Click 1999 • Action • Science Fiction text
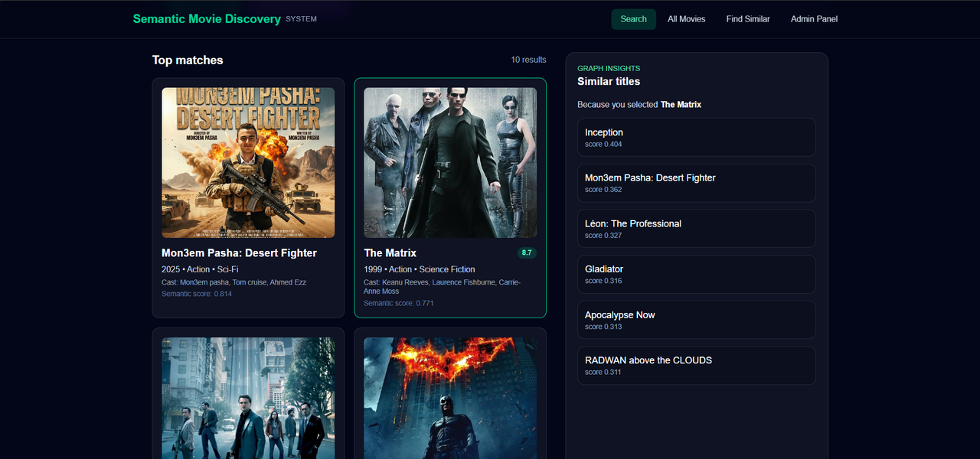Image resolution: width=980 pixels, height=459 pixels. click(x=420, y=269)
